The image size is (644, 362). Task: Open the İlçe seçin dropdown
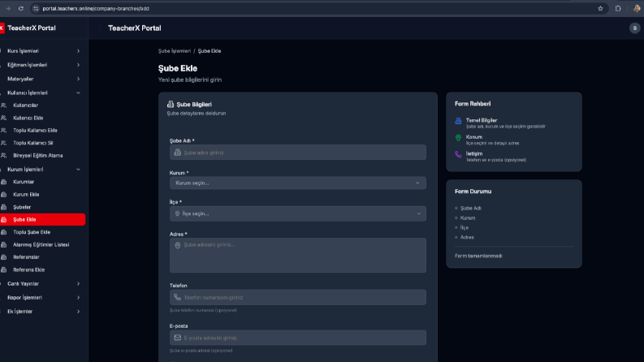pyautogui.click(x=298, y=213)
